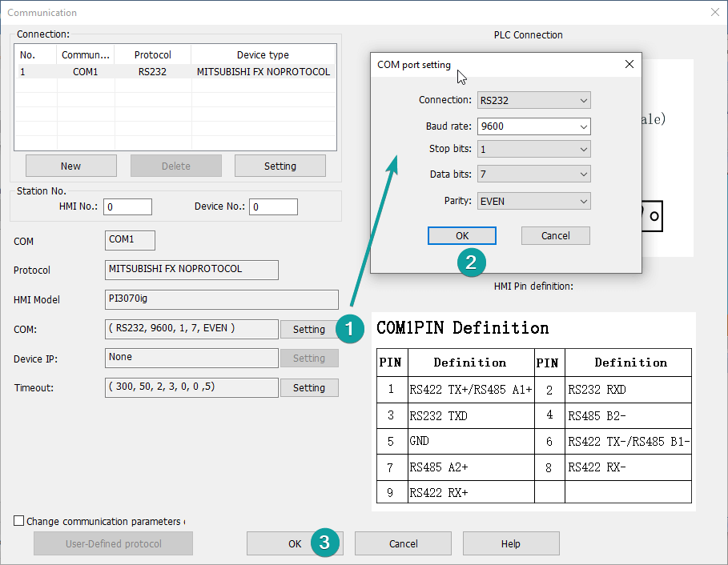Confirm COM port setting with OK
Image resolution: width=728 pixels, height=565 pixels.
[461, 236]
